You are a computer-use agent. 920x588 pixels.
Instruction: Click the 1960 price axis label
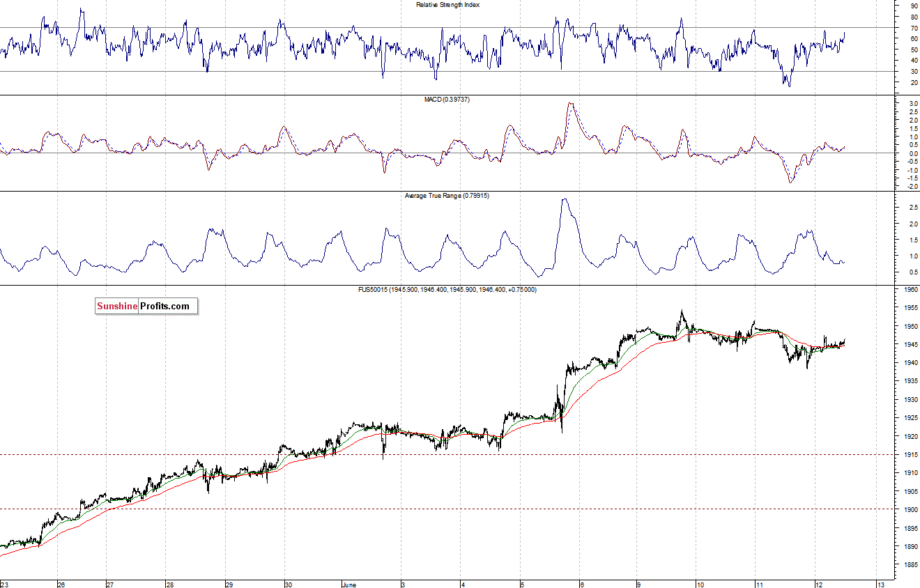click(x=911, y=290)
